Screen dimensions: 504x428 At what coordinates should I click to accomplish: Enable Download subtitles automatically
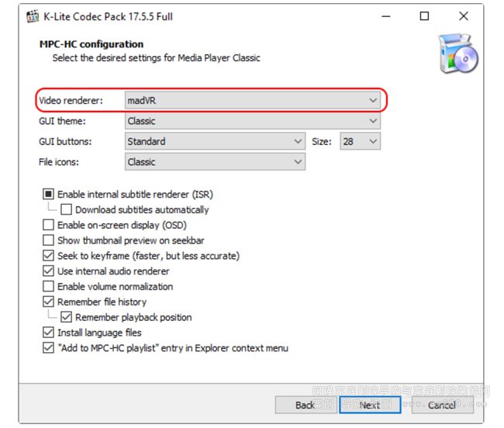tap(66, 209)
